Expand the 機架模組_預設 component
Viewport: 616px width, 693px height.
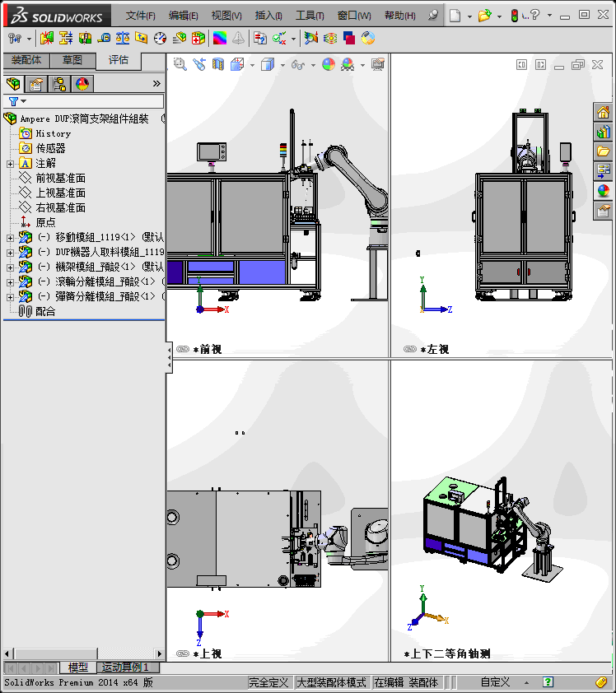tap(10, 267)
